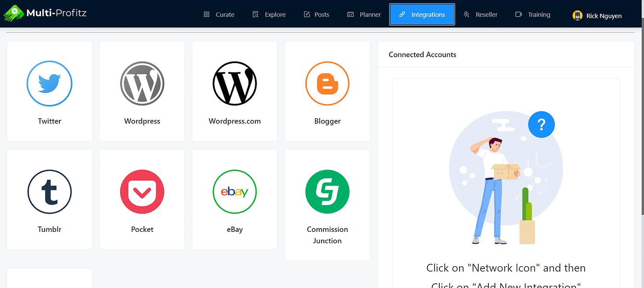Image resolution: width=644 pixels, height=288 pixels.
Task: Open the Explore tab
Action: pyautogui.click(x=269, y=14)
